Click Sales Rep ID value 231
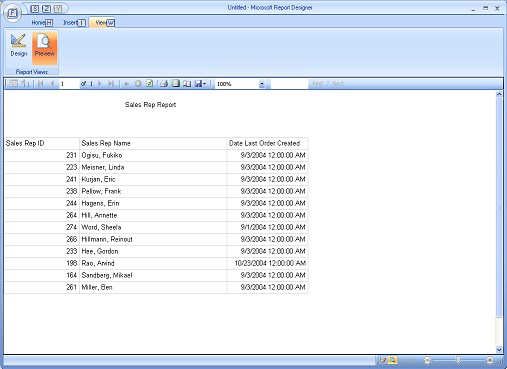This screenshot has width=507, height=369. (71, 155)
